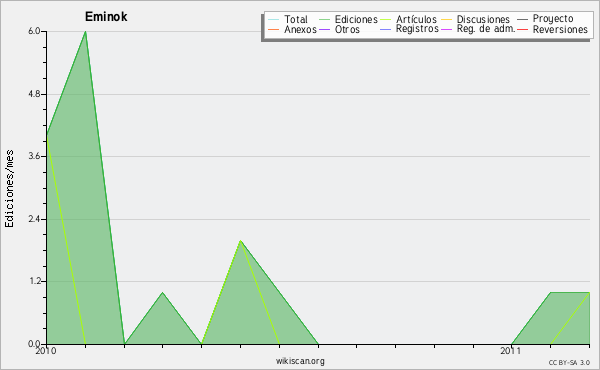
Task: Click the CC BY-SA 3.0 license text
Action: pyautogui.click(x=569, y=362)
